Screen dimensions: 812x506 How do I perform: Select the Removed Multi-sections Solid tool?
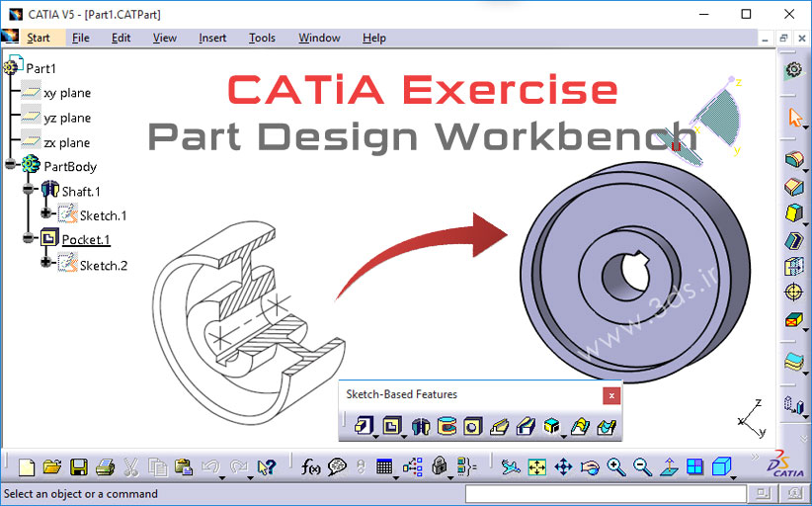(x=607, y=427)
